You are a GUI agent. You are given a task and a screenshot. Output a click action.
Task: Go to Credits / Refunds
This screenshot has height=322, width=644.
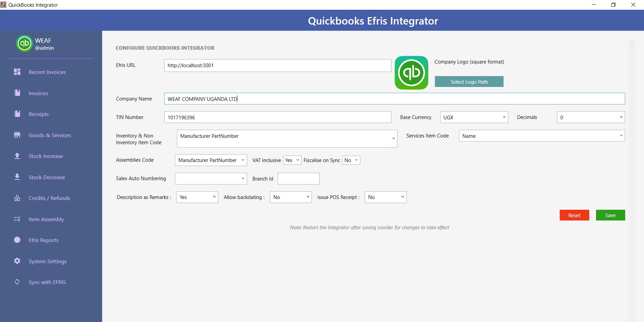point(49,198)
